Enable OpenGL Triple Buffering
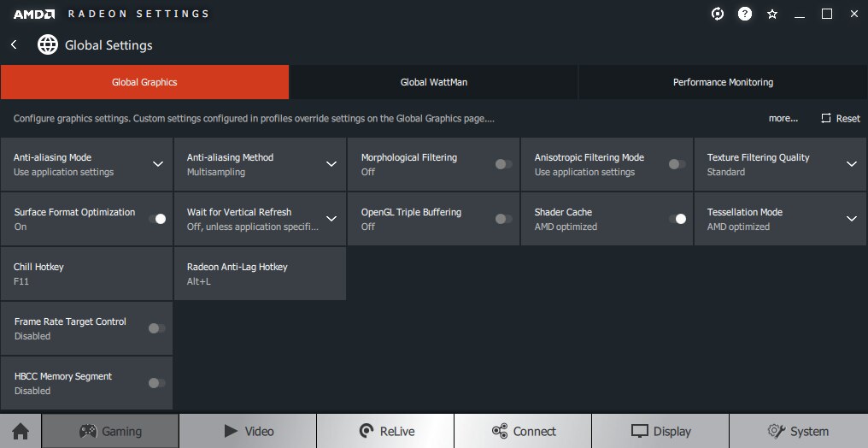Image resolution: width=868 pixels, height=448 pixels. pyautogui.click(x=503, y=219)
